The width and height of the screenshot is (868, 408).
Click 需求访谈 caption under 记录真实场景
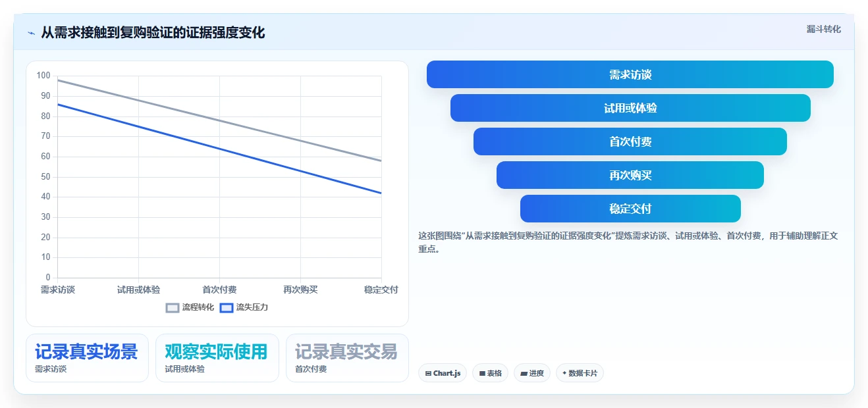click(x=51, y=369)
